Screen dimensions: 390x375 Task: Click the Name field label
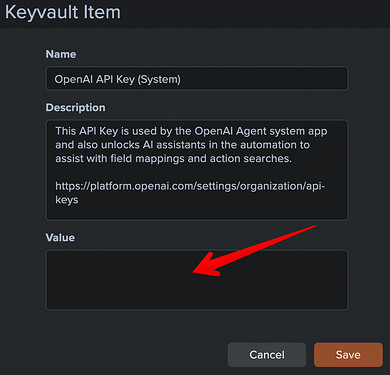pyautogui.click(x=61, y=54)
